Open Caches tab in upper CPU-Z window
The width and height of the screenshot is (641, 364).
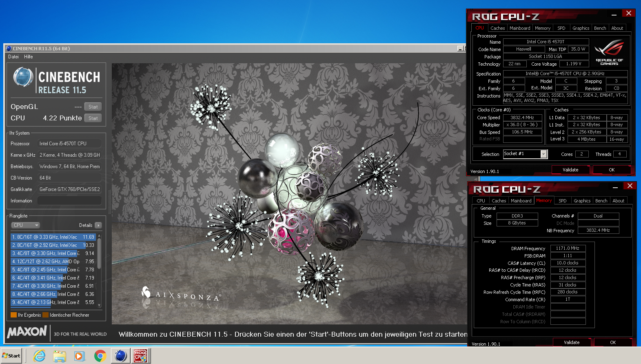[497, 28]
